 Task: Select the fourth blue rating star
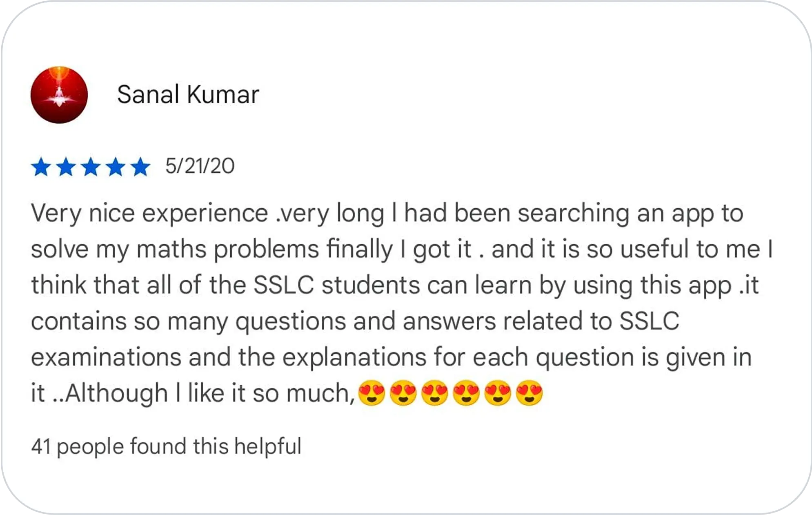pyautogui.click(x=116, y=167)
